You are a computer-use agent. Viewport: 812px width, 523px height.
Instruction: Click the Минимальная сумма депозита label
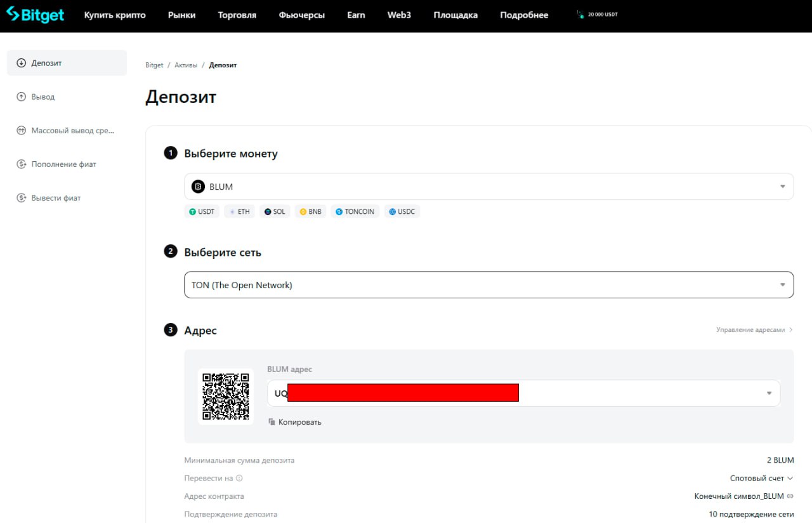pyautogui.click(x=239, y=460)
